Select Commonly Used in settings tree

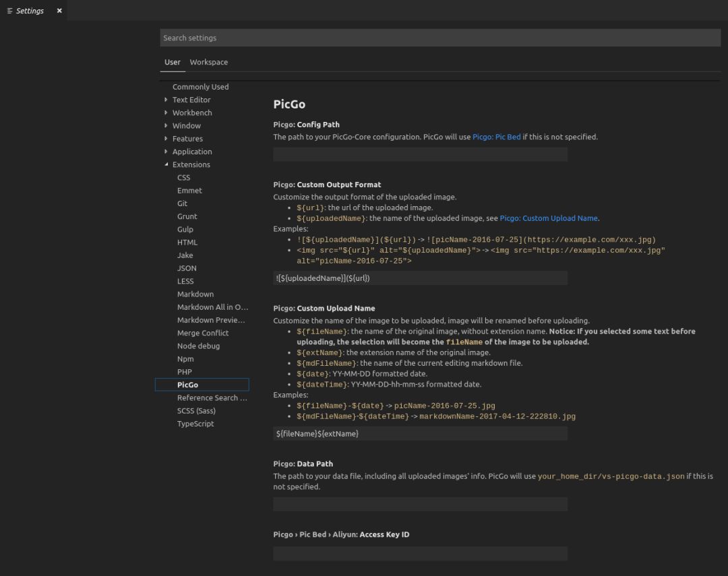coord(200,87)
